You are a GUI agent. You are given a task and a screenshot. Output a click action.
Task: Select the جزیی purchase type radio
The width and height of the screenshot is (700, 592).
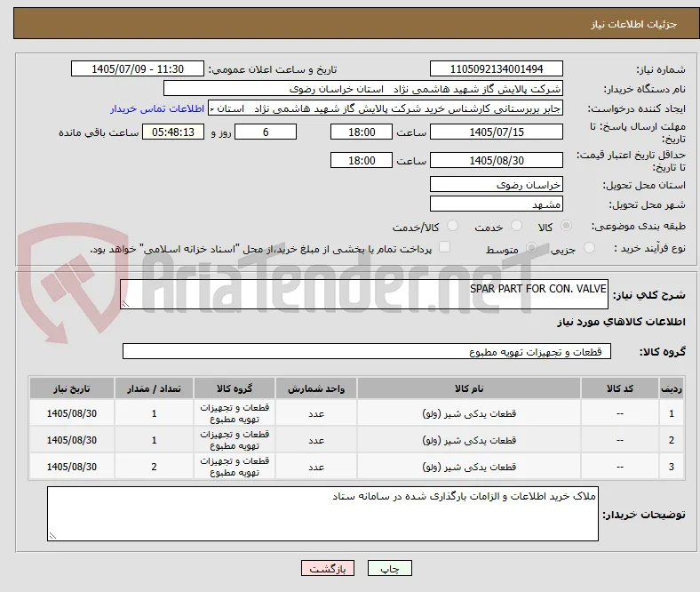coord(589,247)
